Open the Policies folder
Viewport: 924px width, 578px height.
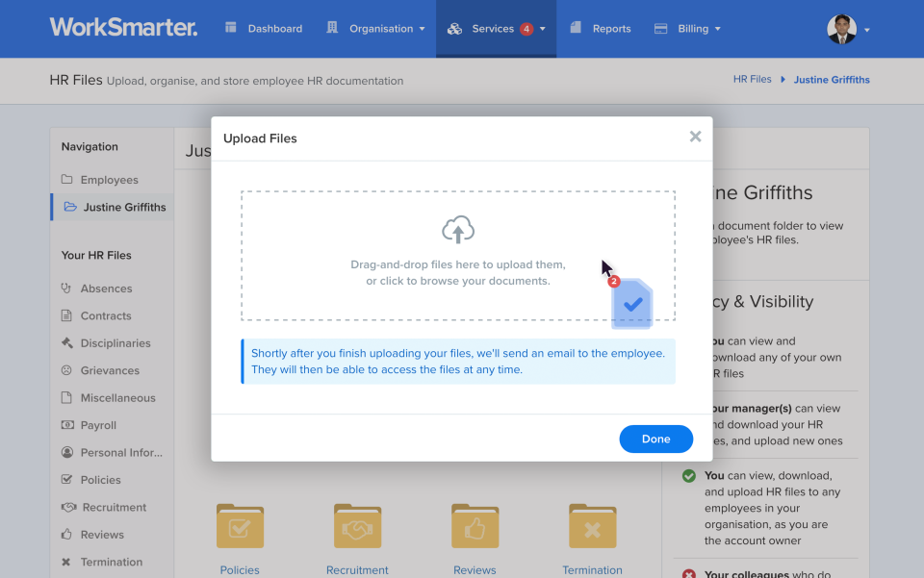(x=240, y=526)
